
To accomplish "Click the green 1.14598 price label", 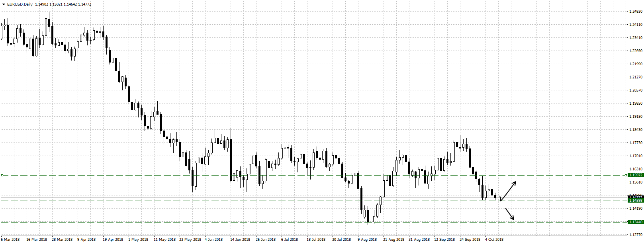I will [x=635, y=201].
